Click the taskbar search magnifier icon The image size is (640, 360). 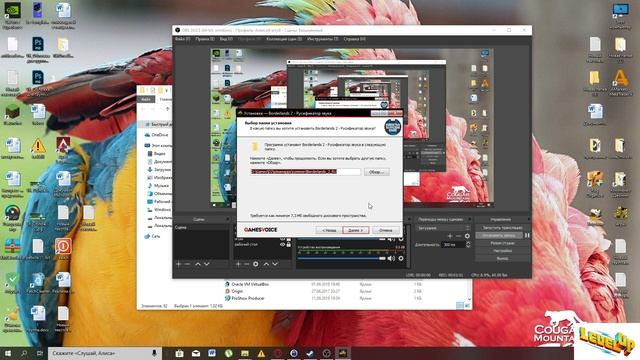coord(24,353)
